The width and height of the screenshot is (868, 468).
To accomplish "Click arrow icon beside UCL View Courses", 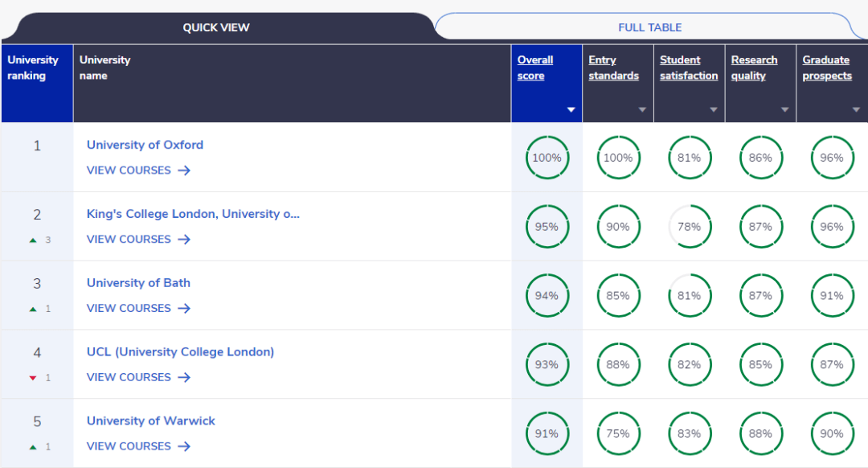I will click(184, 377).
